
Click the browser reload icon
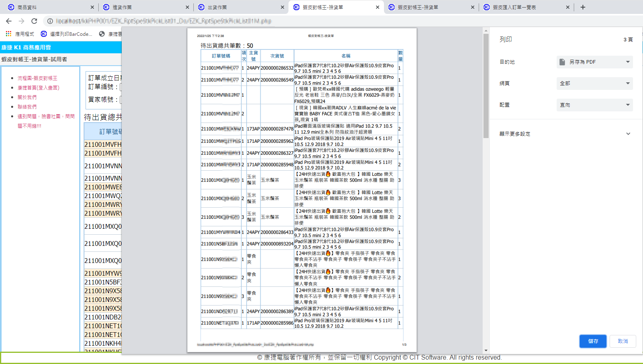[x=34, y=21]
